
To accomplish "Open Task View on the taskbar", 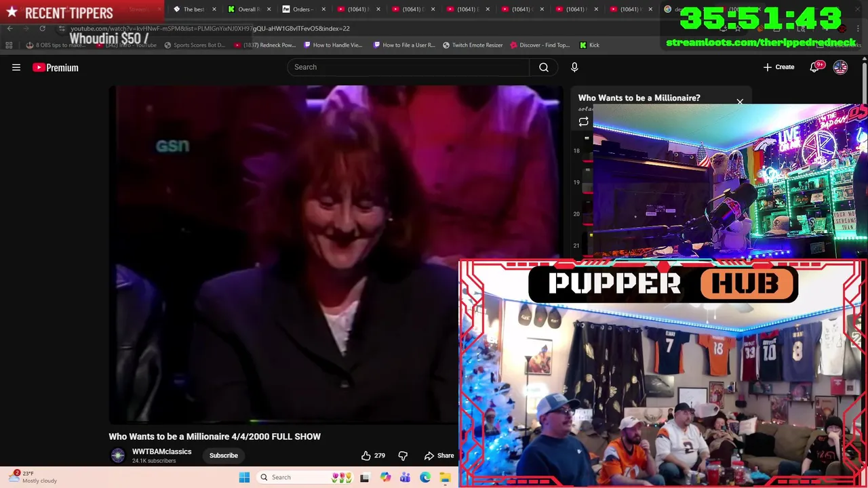I will pyautogui.click(x=364, y=477).
